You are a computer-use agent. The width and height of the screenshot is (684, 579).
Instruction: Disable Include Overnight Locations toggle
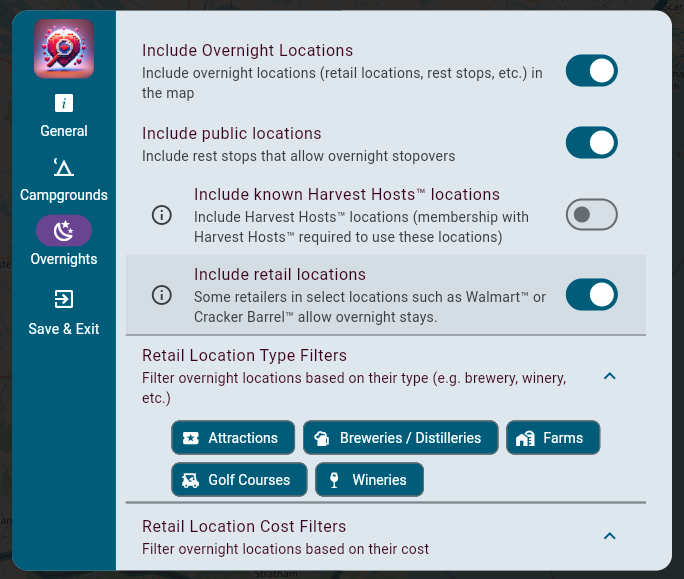pyautogui.click(x=591, y=71)
